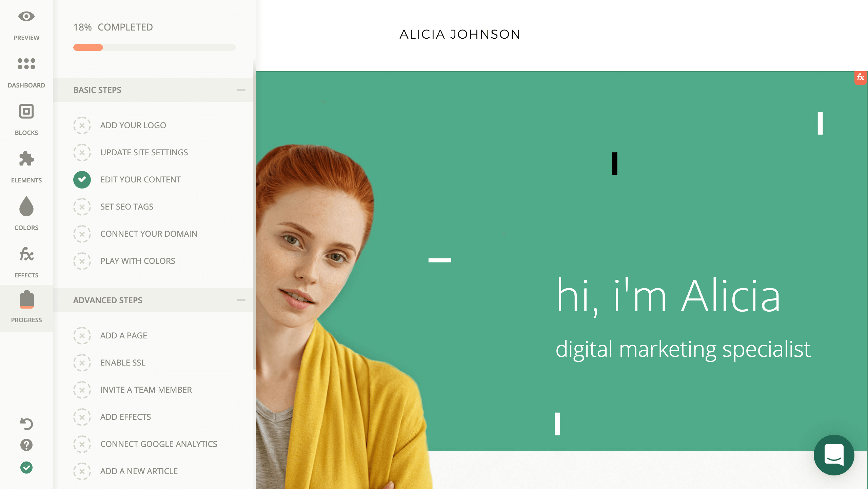Click the Connect Google Analytics button

tap(159, 444)
